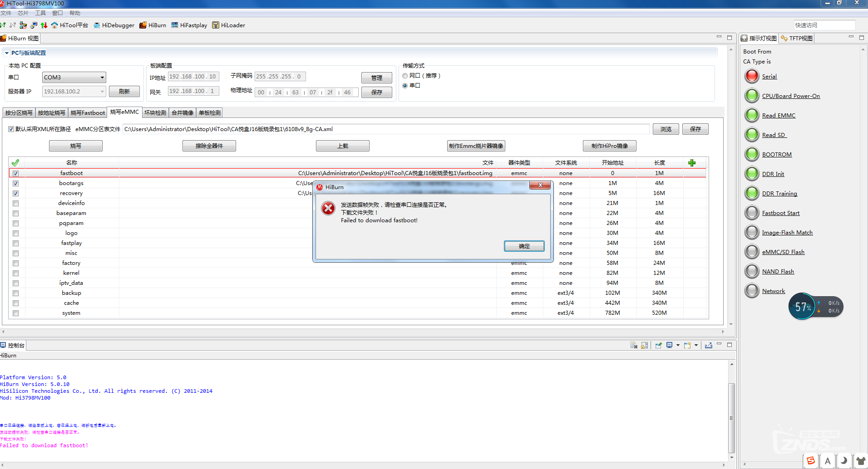The height and width of the screenshot is (469, 868).
Task: Click the quick access search field
Action: click(x=824, y=25)
